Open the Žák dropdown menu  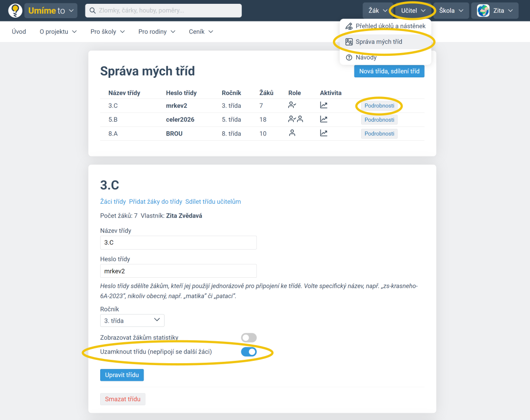click(377, 10)
